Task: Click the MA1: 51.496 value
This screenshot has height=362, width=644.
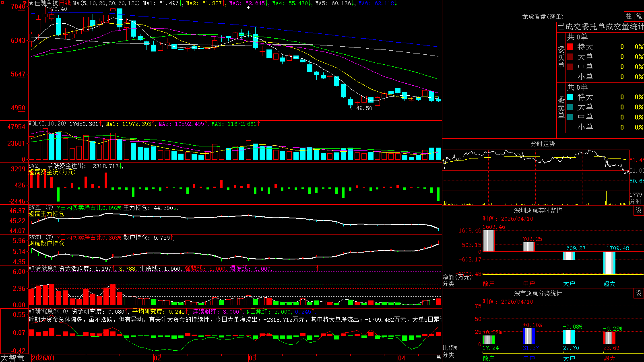Action: click(x=161, y=3)
